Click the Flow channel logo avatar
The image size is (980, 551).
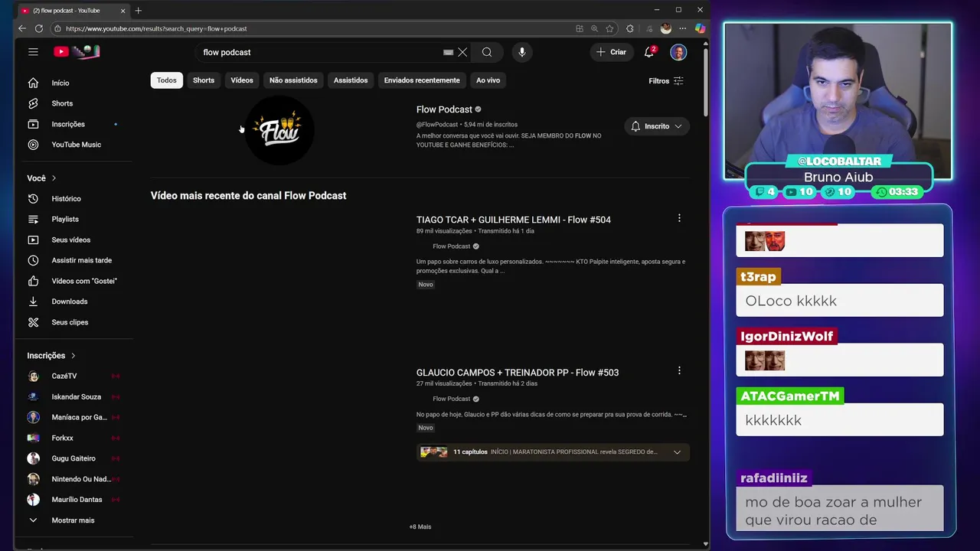[279, 130]
